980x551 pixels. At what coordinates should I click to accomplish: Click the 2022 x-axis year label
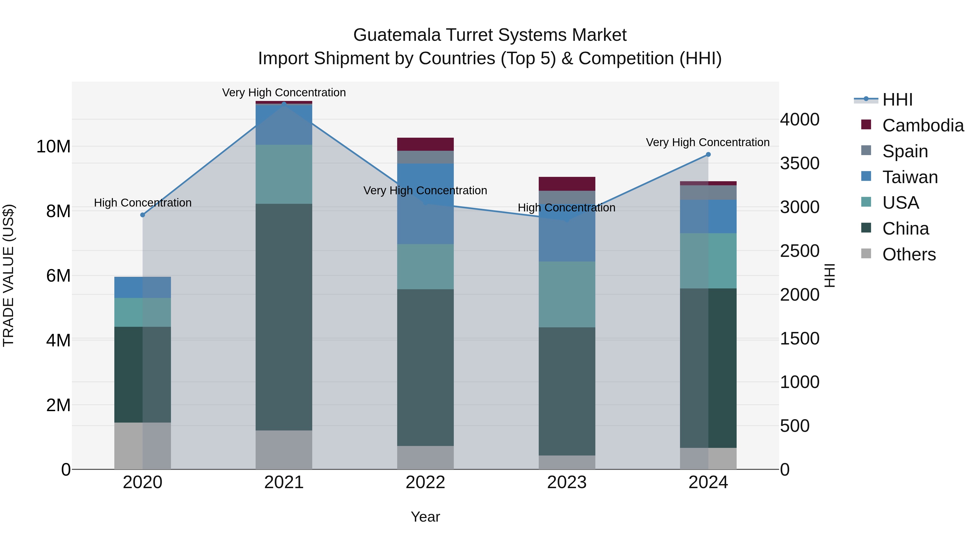(425, 482)
